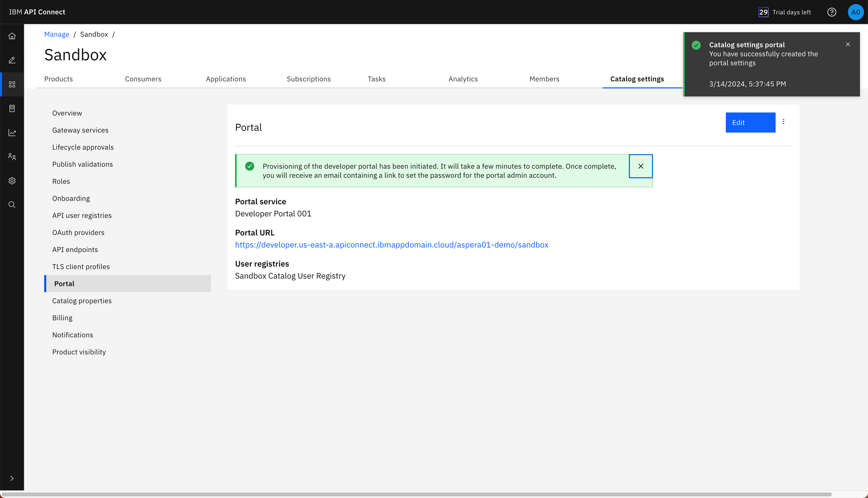Viewport: 868px width, 498px height.
Task: Click the Search magnifier icon in sidebar
Action: pos(12,205)
